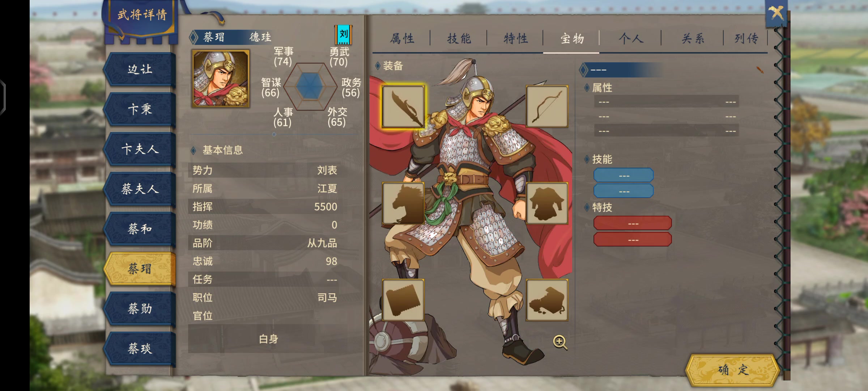Image resolution: width=868 pixels, height=391 pixels.
Task: Zoom in with the magnifier icon
Action: 560,342
